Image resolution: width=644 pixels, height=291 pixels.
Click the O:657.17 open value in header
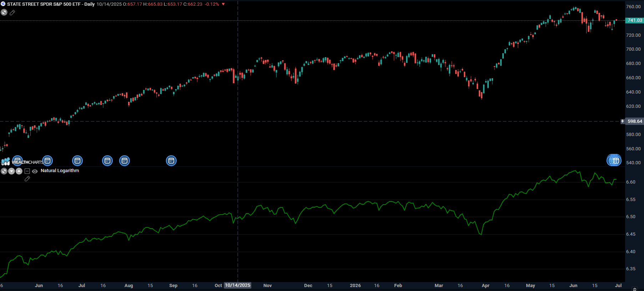pos(132,4)
